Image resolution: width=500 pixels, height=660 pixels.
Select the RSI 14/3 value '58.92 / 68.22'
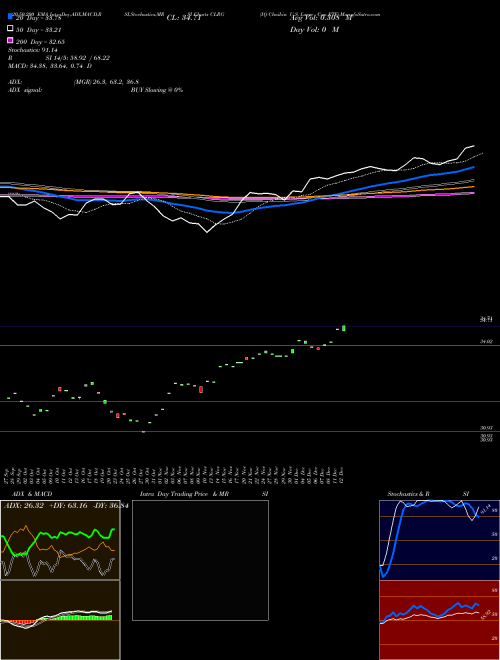(x=90, y=58)
